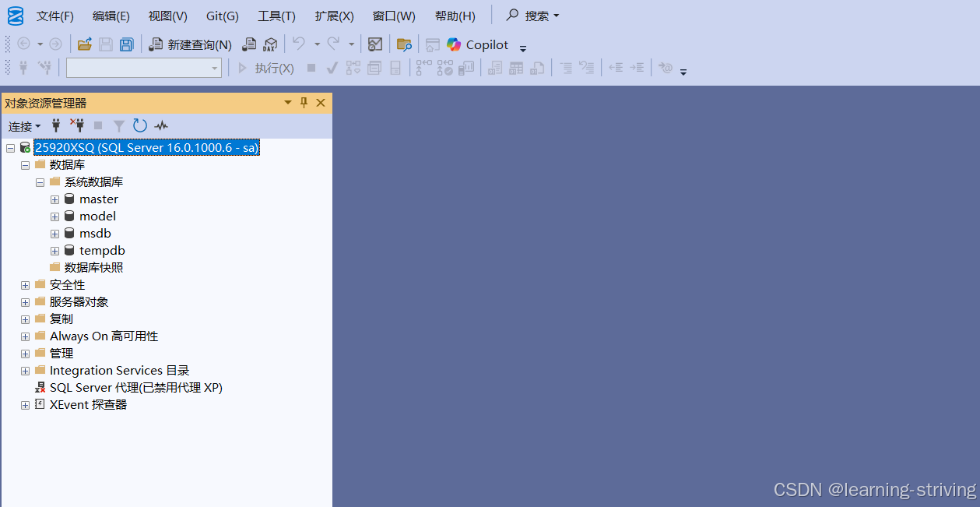Open the 工具(T) menu

coord(276,16)
